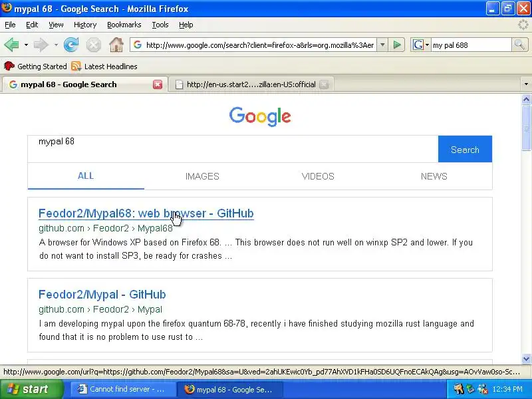This screenshot has width=532, height=399.
Task: Click the scrollbar up arrow
Action: (x=526, y=99)
